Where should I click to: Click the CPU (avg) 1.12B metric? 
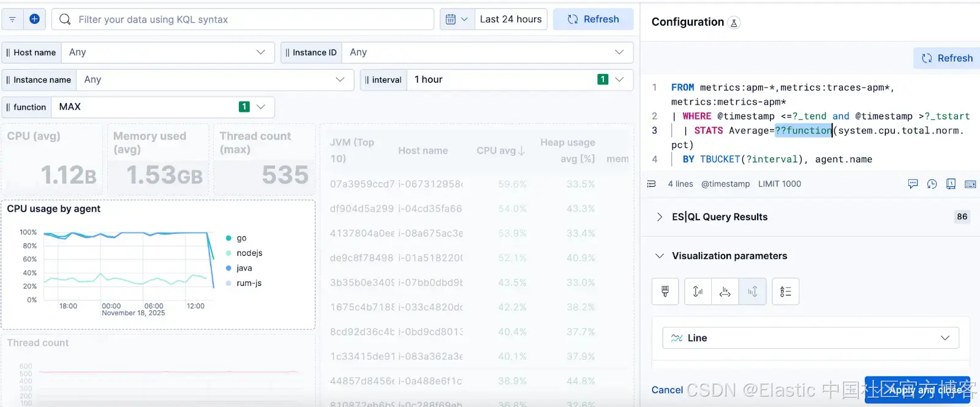click(52, 159)
